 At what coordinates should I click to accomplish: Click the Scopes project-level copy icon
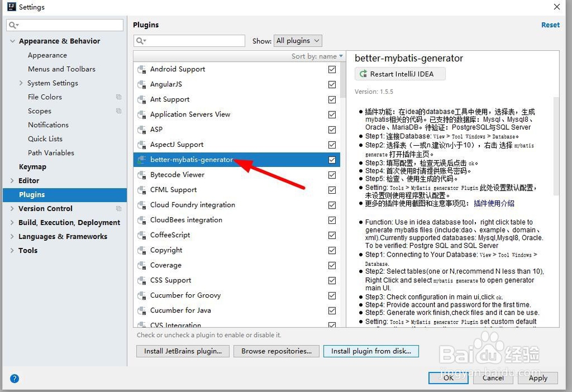coord(118,111)
